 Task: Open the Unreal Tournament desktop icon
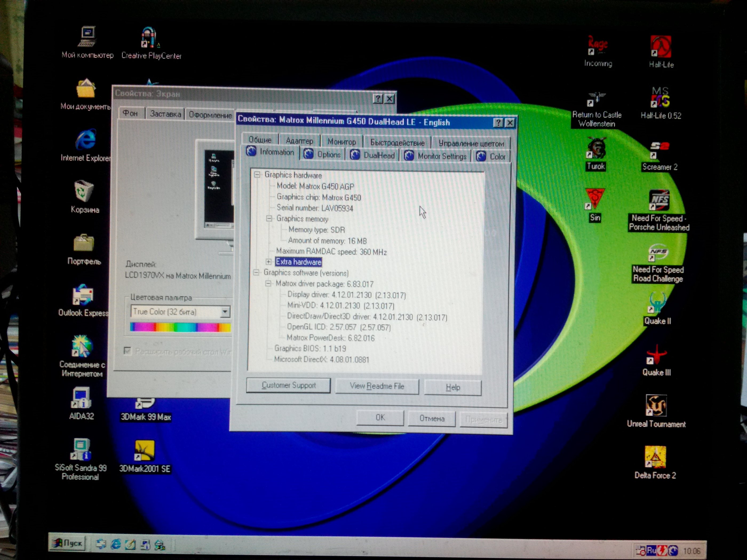[656, 406]
